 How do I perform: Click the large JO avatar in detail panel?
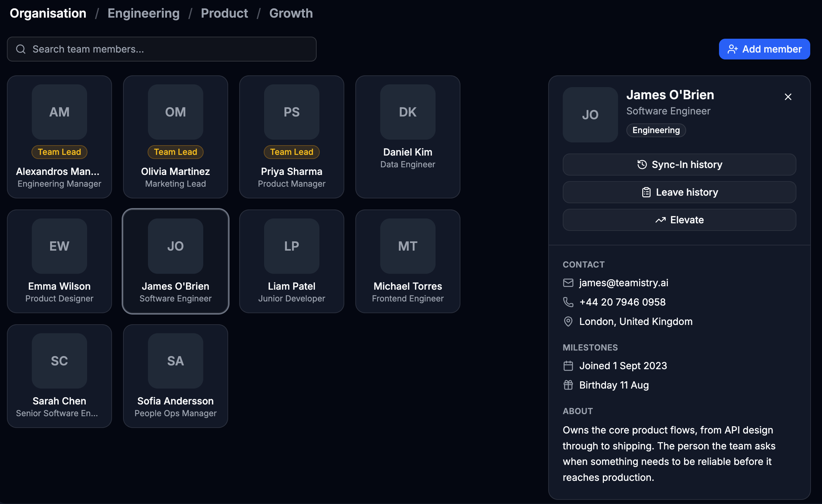(x=590, y=115)
